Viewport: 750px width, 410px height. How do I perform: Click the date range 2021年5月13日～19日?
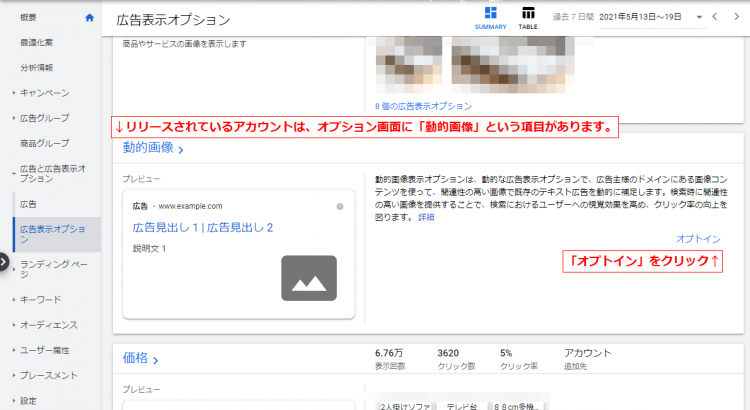[640, 17]
